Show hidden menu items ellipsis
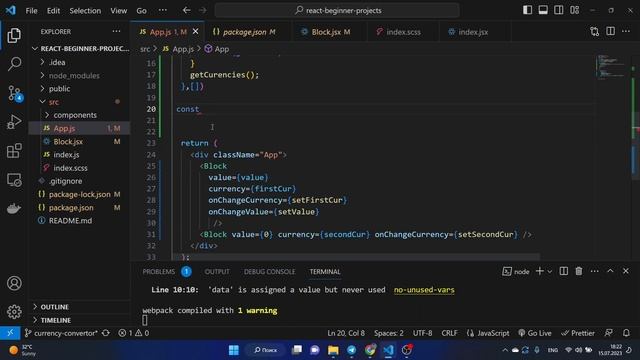 (162, 10)
